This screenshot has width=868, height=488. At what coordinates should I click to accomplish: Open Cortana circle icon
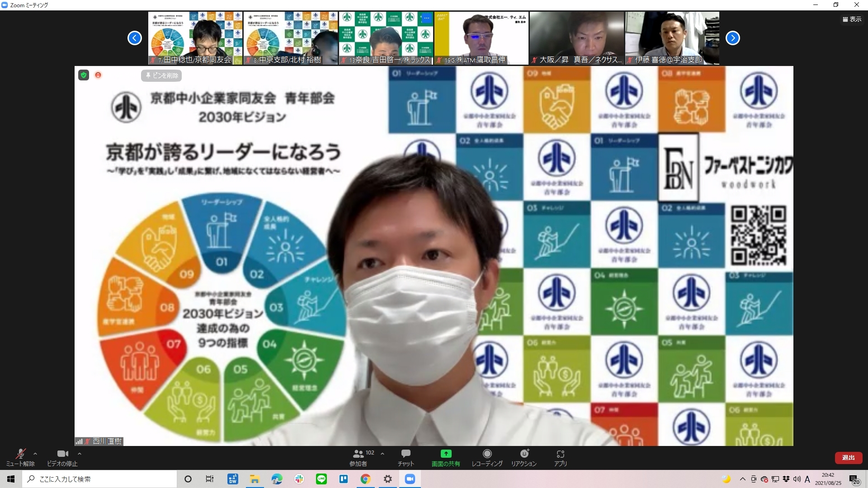[188, 479]
